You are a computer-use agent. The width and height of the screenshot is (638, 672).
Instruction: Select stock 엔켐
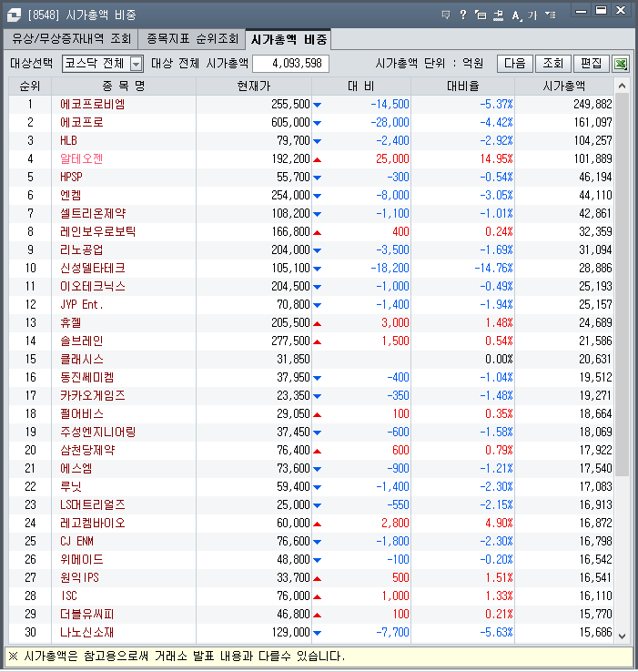(71, 196)
